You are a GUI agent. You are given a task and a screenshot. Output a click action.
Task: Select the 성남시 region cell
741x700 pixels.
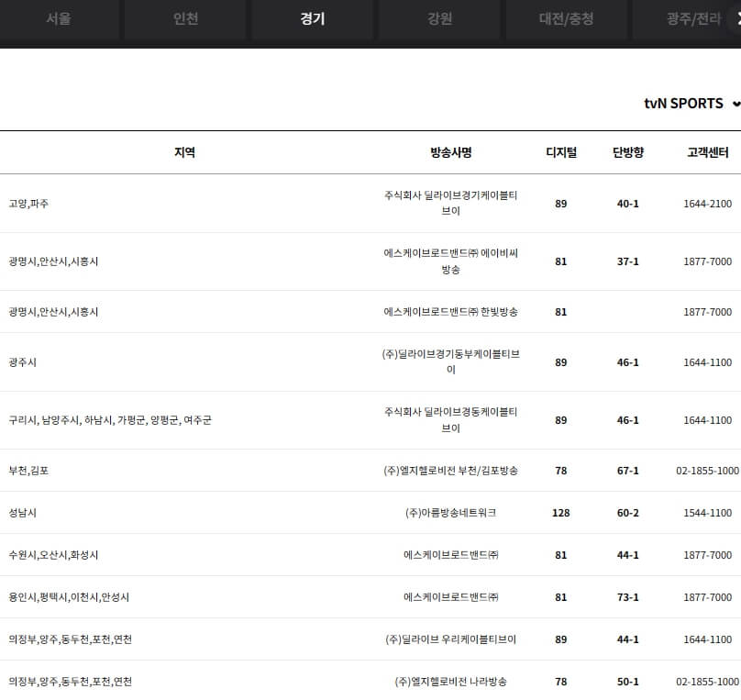22,513
